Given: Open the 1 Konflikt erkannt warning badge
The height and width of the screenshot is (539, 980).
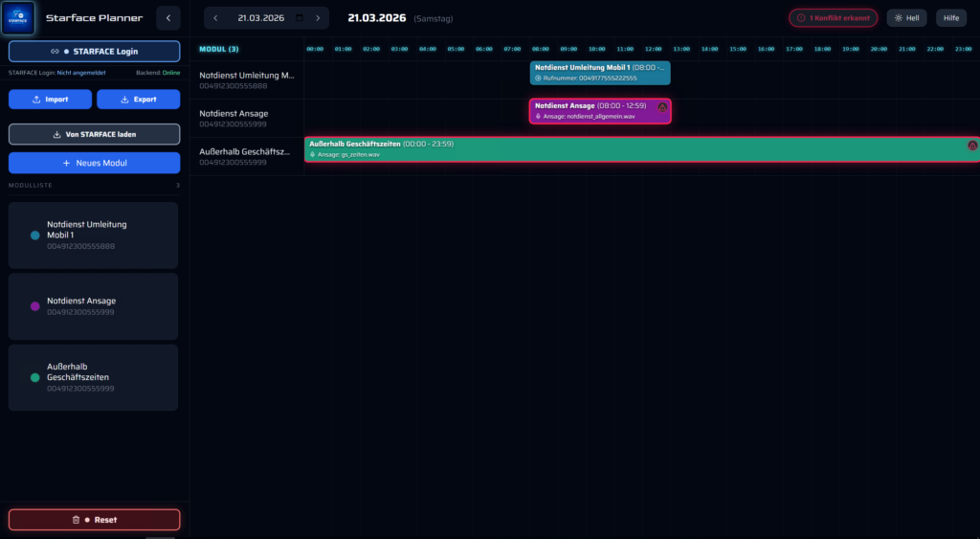Looking at the screenshot, I should tap(833, 18).
